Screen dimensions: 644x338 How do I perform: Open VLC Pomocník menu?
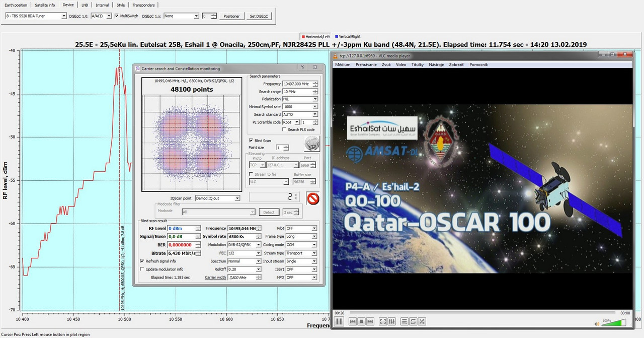478,64
